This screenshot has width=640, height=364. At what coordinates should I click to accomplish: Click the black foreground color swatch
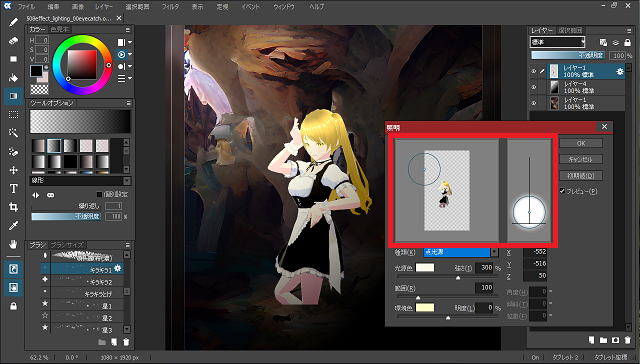coord(36,71)
